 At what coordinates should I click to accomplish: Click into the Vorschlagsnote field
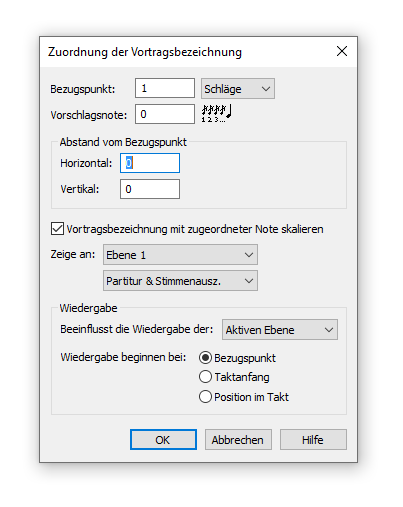tap(165, 114)
